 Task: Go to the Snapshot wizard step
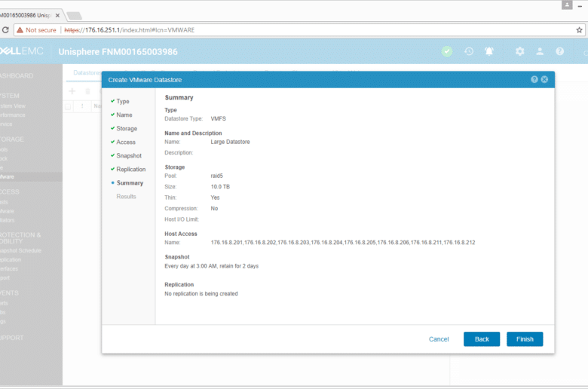tap(129, 155)
